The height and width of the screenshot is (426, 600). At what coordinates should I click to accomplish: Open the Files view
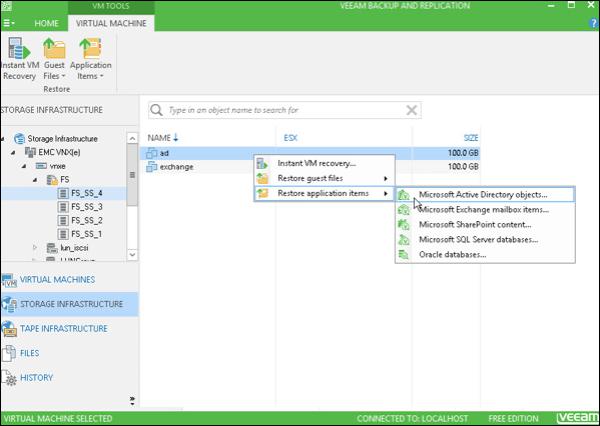click(x=69, y=353)
